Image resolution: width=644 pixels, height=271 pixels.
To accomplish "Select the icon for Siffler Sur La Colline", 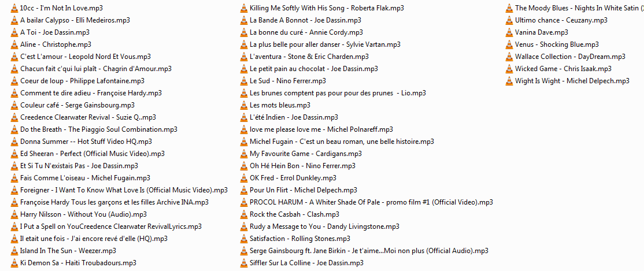I will click(244, 263).
